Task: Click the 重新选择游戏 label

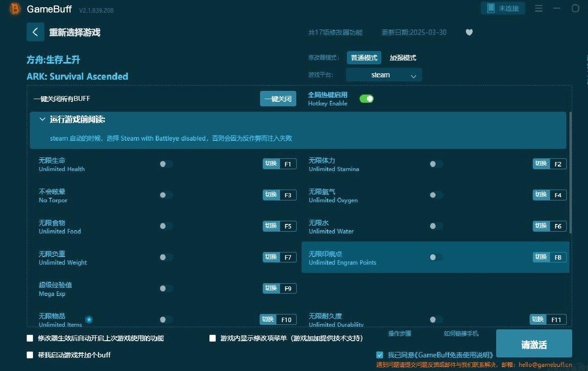Action: 75,33
